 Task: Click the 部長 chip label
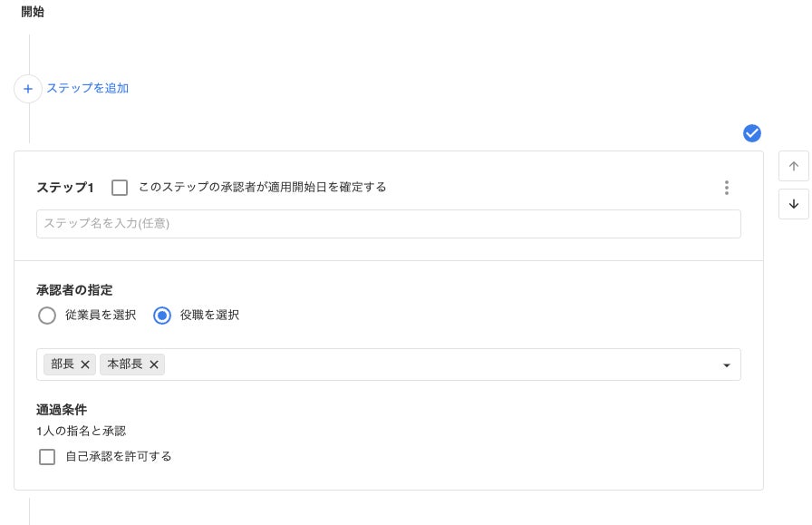tap(63, 365)
